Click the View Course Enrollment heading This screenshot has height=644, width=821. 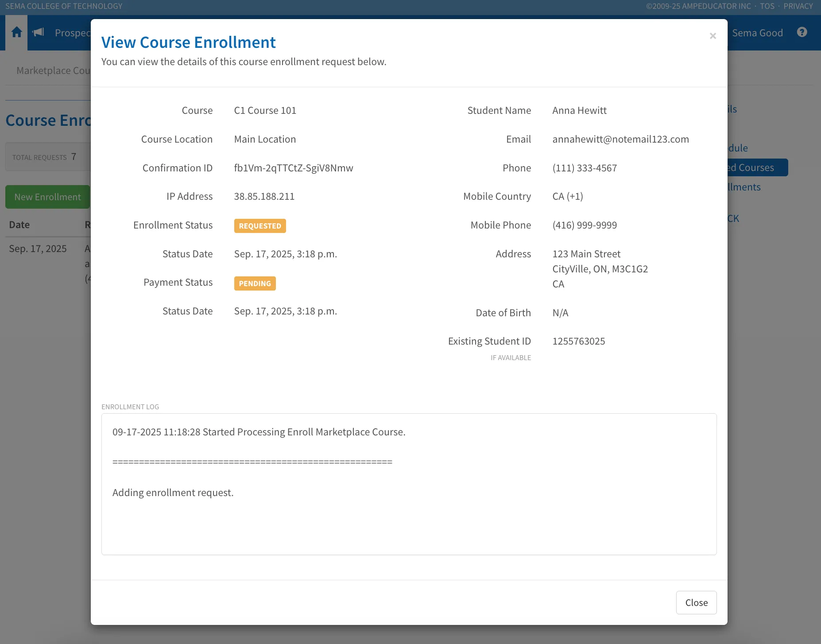[x=188, y=42]
